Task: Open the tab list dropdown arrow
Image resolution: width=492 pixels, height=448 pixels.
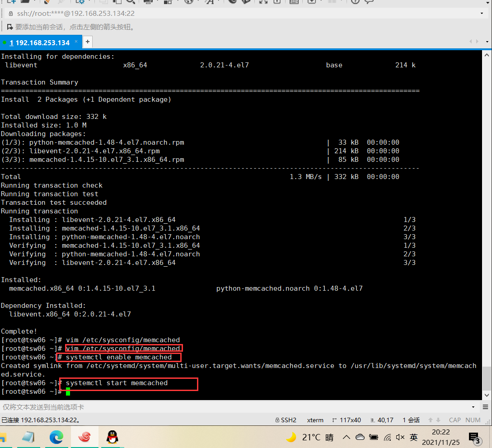Action: coord(487,42)
